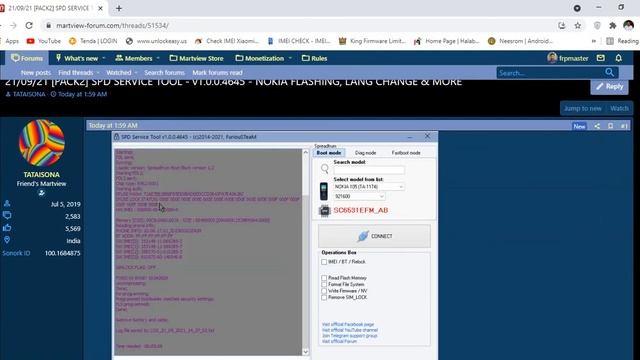The width and height of the screenshot is (640, 360).
Task: Open the frpmaster user account menu
Action: (x=568, y=58)
